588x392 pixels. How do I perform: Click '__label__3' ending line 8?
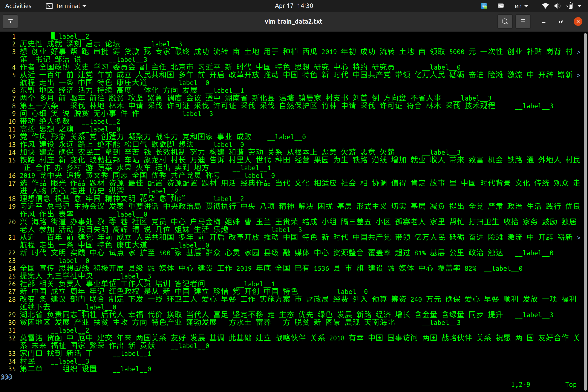[x=534, y=106]
